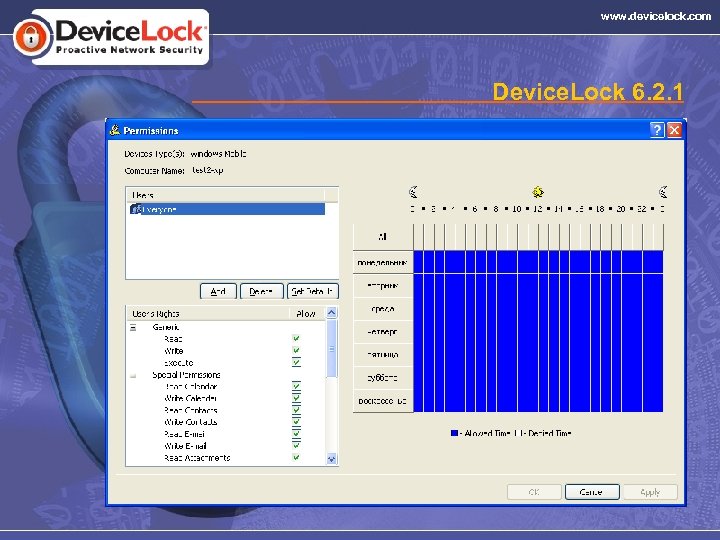Click the Apply button
This screenshot has width=720, height=540.
pos(650,492)
